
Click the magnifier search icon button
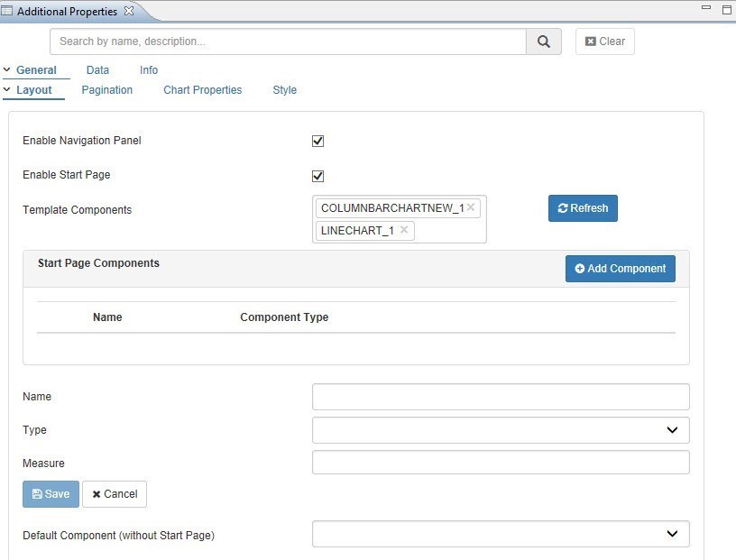[543, 41]
